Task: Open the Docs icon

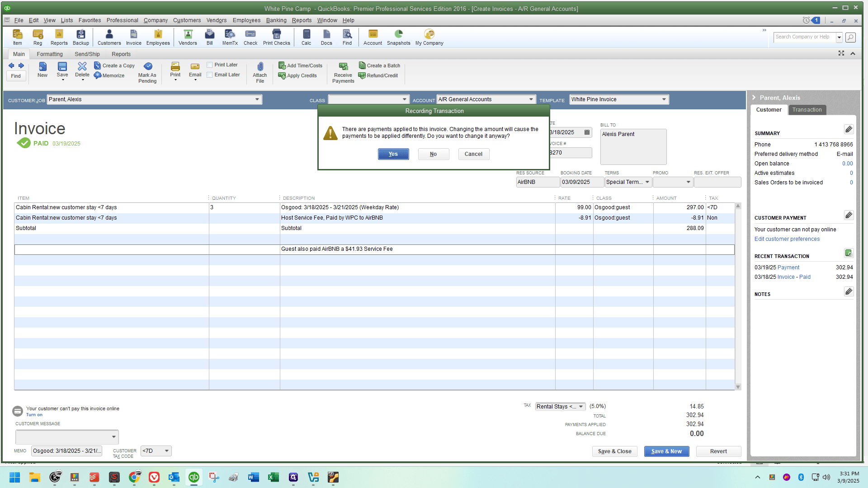Action: pos(326,37)
